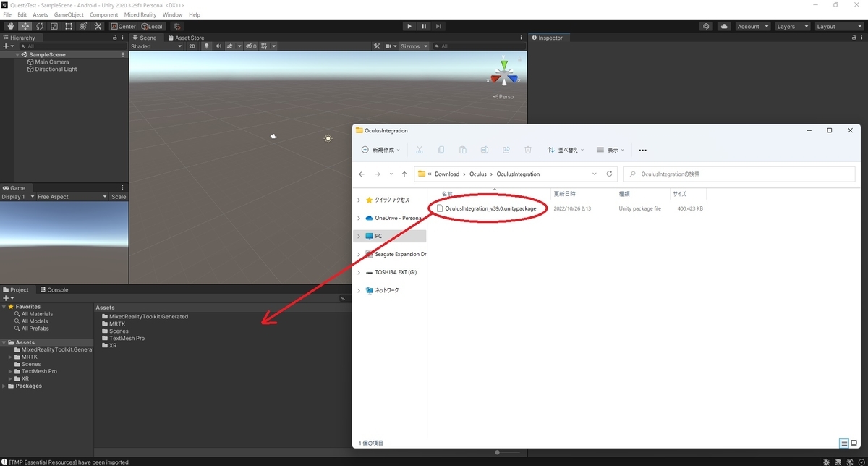Click the Scene view search field
The width and height of the screenshot is (868, 466).
coord(479,46)
